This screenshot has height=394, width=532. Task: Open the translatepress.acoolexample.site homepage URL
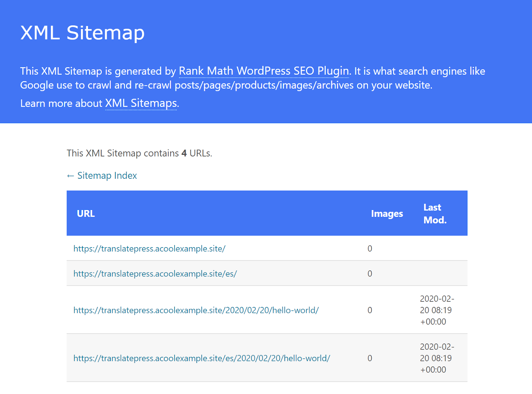click(x=149, y=248)
